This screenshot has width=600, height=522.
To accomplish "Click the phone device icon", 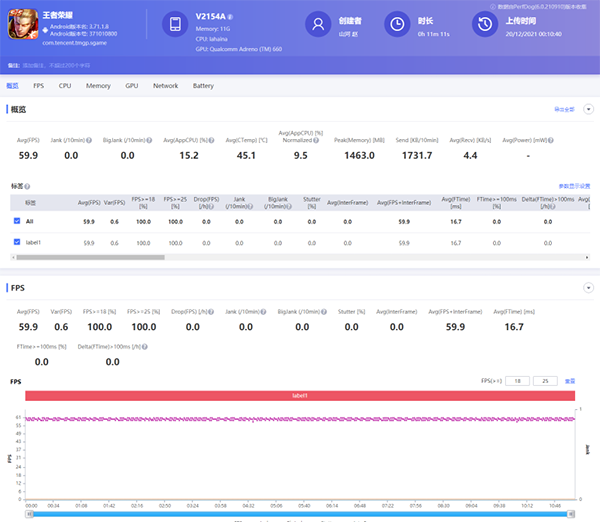I will click(174, 24).
